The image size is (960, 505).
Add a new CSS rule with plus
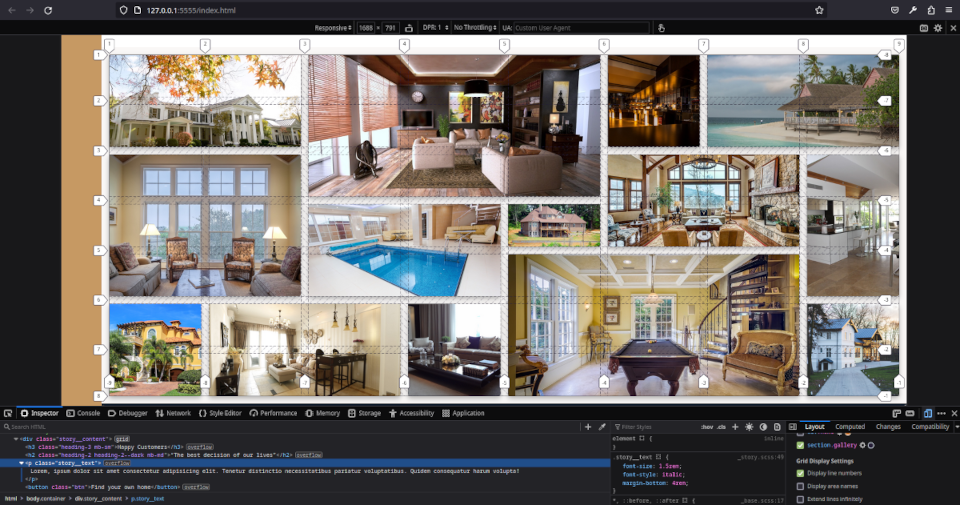[x=735, y=427]
